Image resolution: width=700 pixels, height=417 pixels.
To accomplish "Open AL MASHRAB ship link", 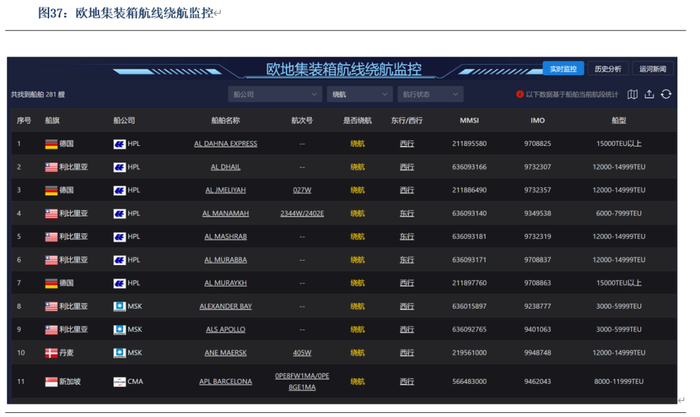I will [225, 237].
